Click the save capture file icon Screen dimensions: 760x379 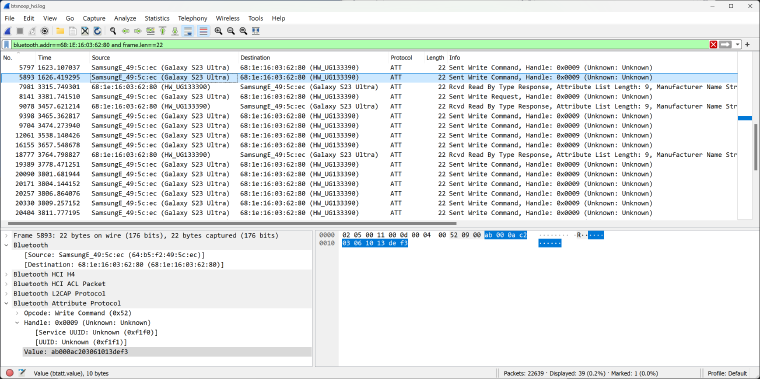72,31
